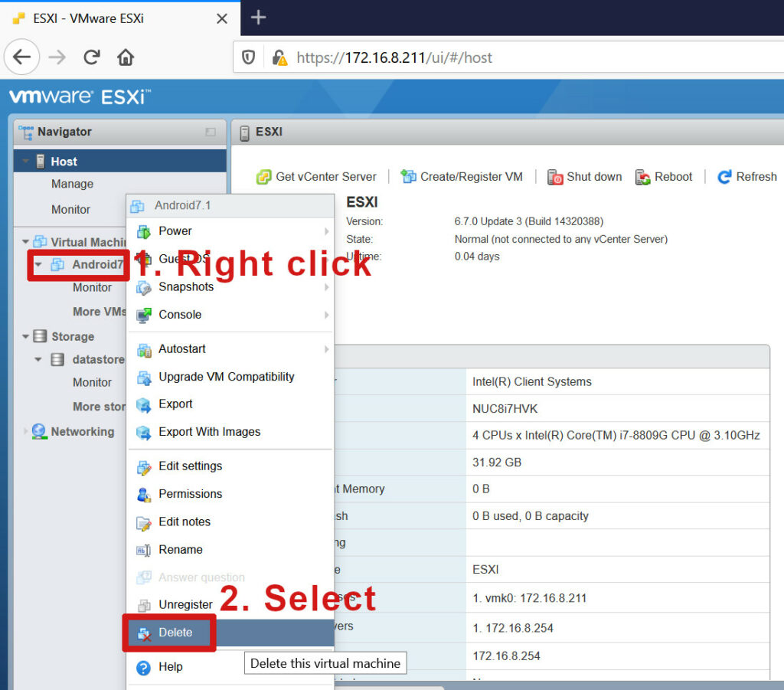Choose Edit notes in context menu

[x=230, y=522]
